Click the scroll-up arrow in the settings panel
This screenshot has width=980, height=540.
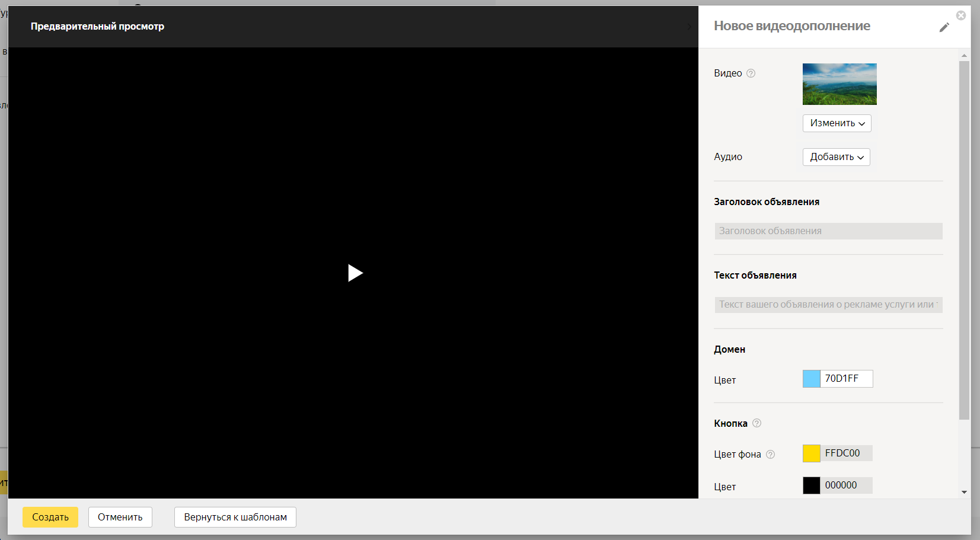click(964, 55)
